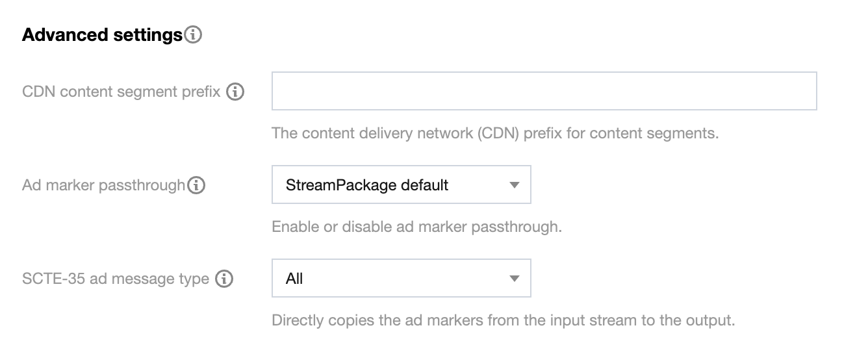This screenshot has height=343, width=868.
Task: Click the arrow on the StreamPackage default dropdown
Action: point(515,185)
